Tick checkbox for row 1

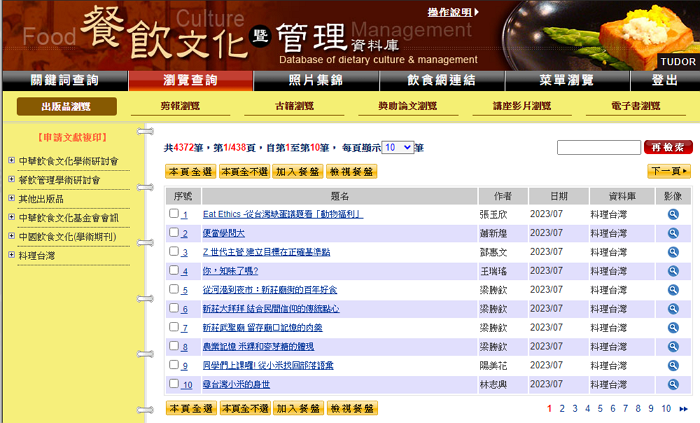click(x=174, y=213)
